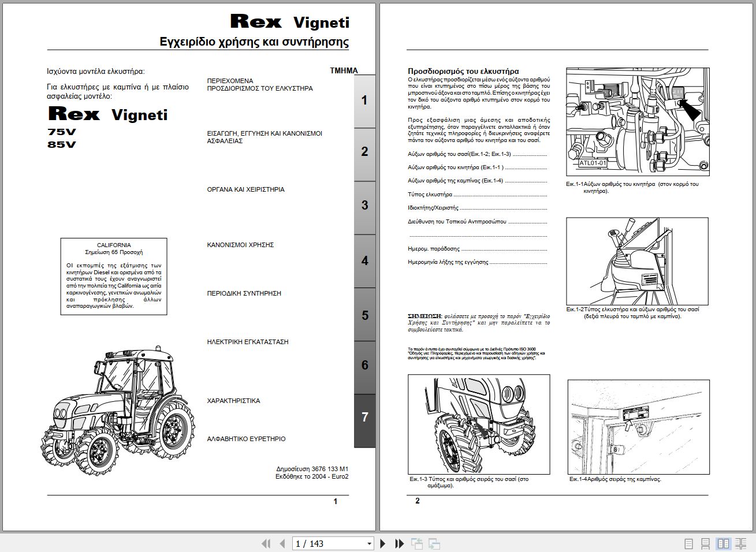This screenshot has height=552, width=756.
Task: Click the ΣΗΜΕΙΩΣΗ note on page 2
Action: point(479,323)
